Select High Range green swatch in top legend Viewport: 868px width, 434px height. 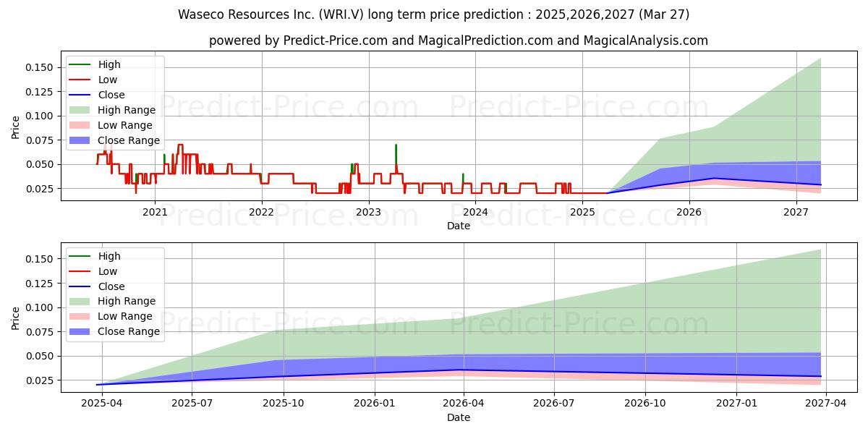pos(82,111)
